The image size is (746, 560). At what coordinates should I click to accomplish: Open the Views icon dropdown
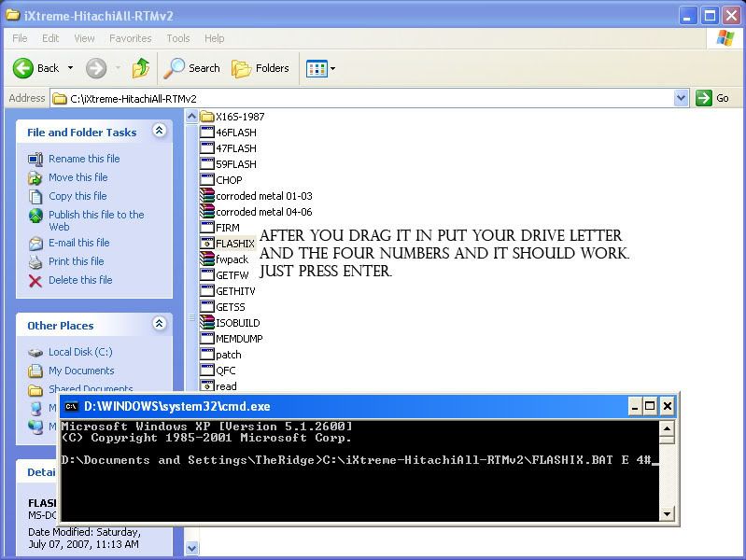pyautogui.click(x=320, y=68)
